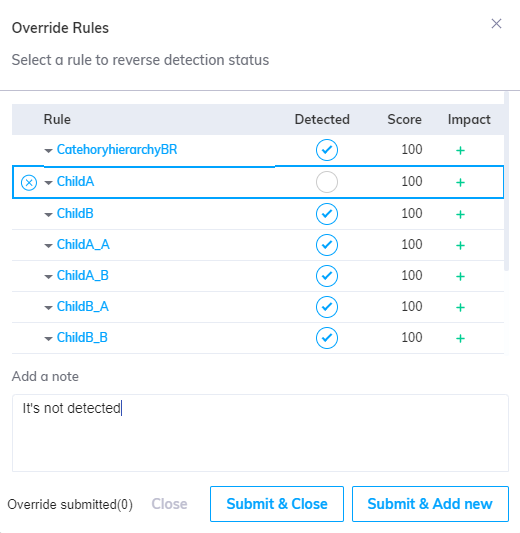This screenshot has width=520, height=533.
Task: Open the ChildB_A rule link
Action: pyautogui.click(x=83, y=307)
